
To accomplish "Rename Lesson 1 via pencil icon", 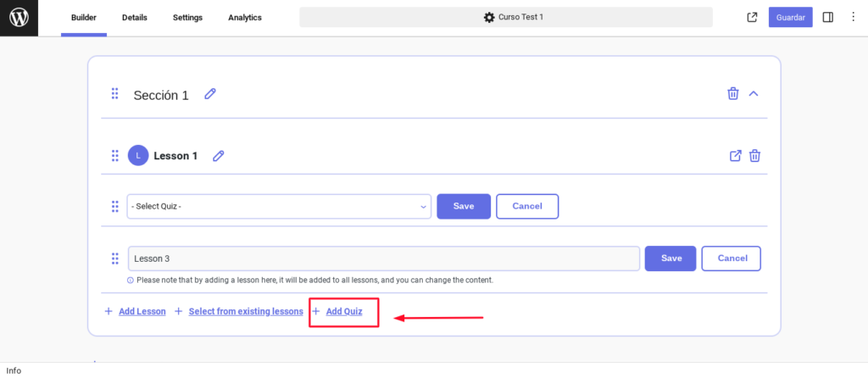I will pyautogui.click(x=219, y=156).
